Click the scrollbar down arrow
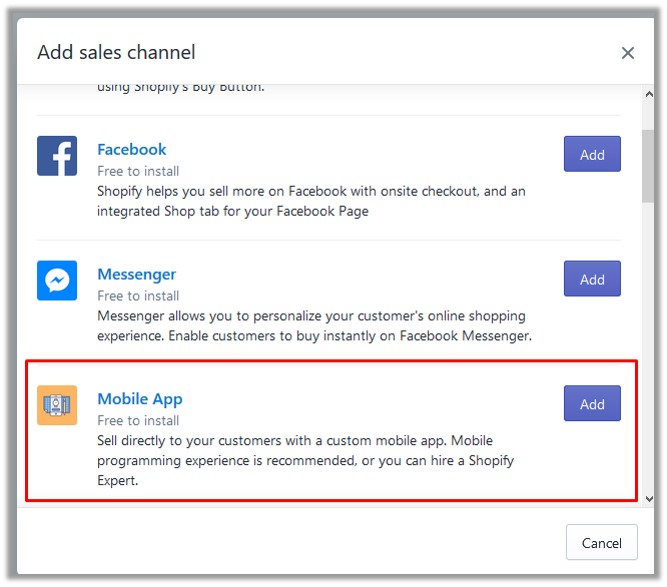Image resolution: width=667 pixels, height=587 pixels. pyautogui.click(x=649, y=499)
